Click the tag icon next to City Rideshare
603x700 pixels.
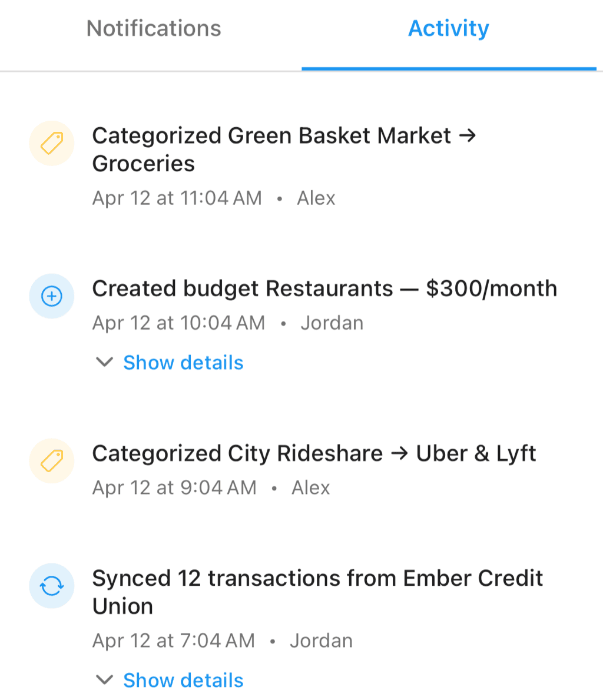52,461
